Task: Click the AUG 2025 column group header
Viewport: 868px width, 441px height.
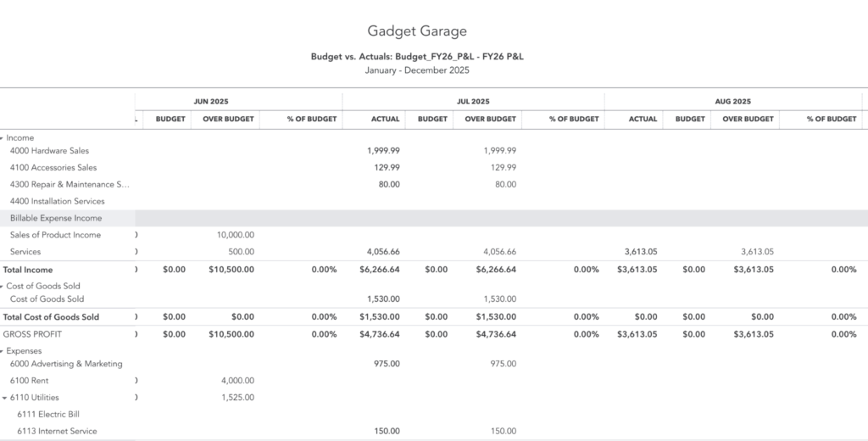Action: [x=732, y=102]
